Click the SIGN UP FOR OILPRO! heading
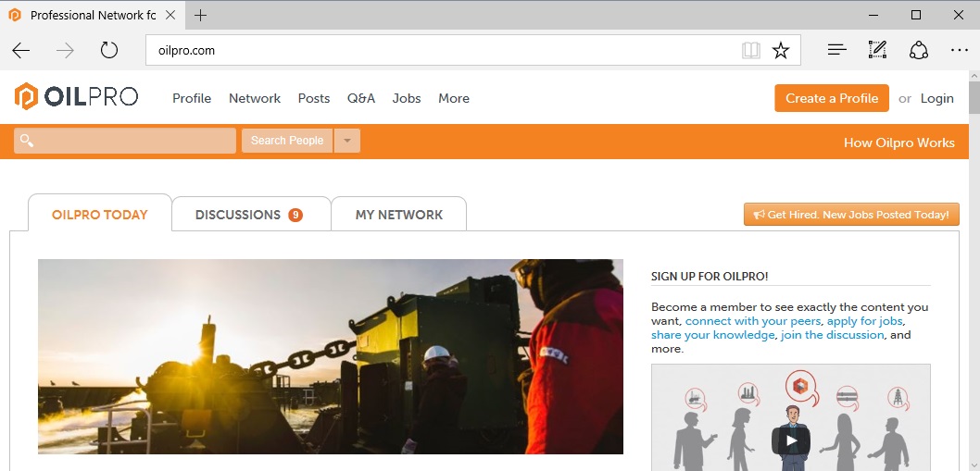Image resolution: width=980 pixels, height=471 pixels. [710, 276]
